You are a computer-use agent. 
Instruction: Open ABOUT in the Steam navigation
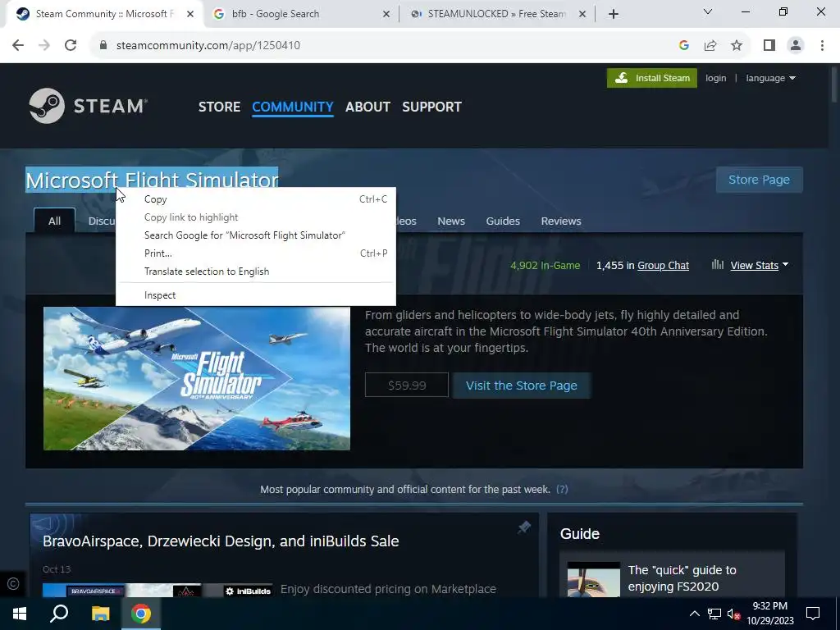(367, 107)
